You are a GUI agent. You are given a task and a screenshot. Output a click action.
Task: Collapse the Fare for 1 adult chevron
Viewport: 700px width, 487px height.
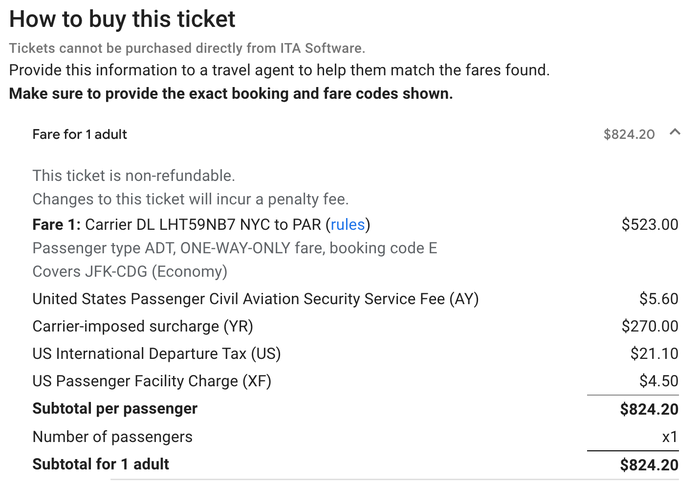[675, 132]
